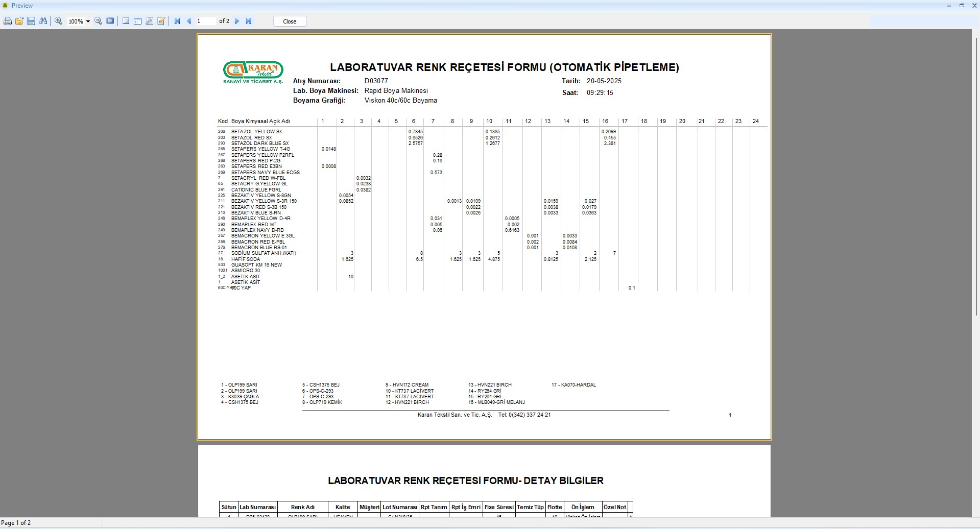Click 'Kod' column header in recipe table
The height and width of the screenshot is (529, 980).
click(223, 122)
